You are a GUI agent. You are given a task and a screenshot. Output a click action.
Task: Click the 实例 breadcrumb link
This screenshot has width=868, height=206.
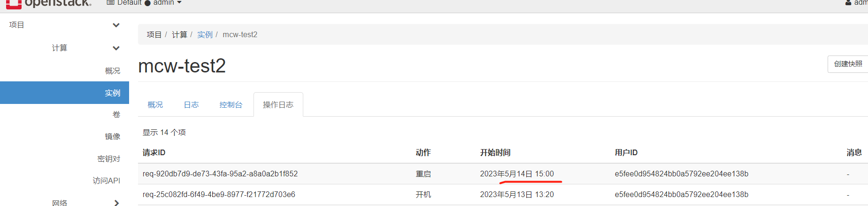205,34
